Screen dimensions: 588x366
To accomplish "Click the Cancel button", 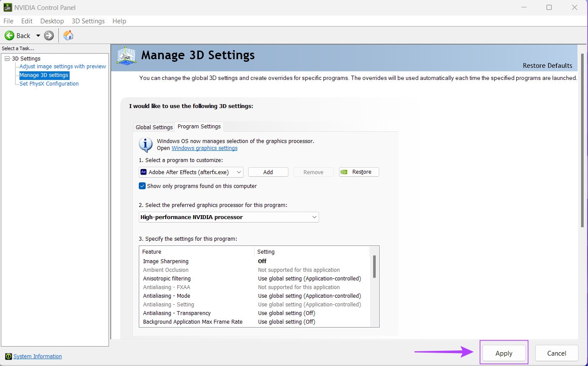I will pyautogui.click(x=556, y=353).
